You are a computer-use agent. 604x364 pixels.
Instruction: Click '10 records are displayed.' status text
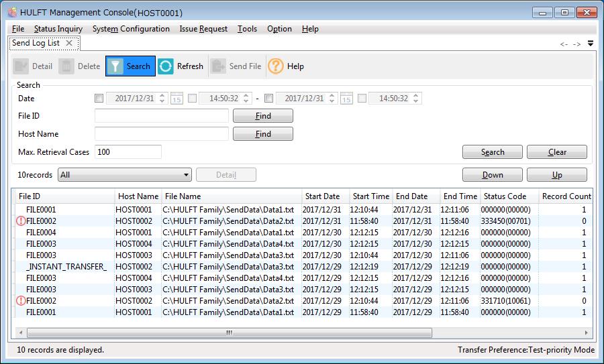click(x=60, y=350)
